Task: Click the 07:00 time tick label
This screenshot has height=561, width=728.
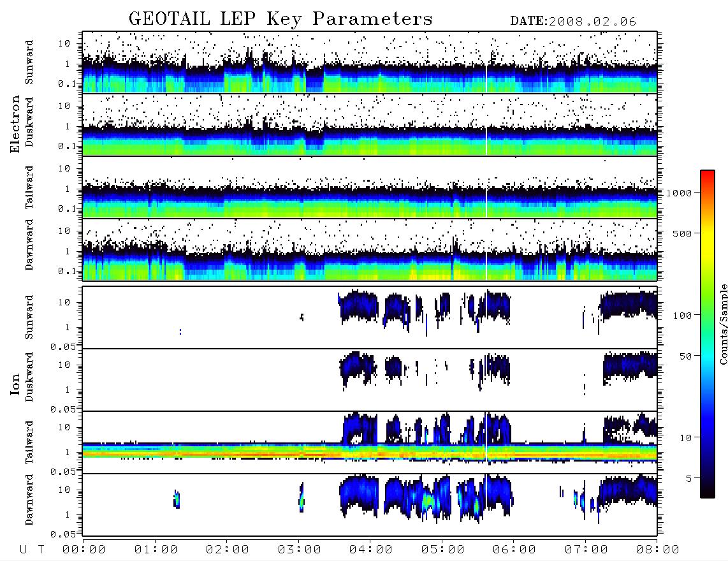Action: pyautogui.click(x=586, y=550)
